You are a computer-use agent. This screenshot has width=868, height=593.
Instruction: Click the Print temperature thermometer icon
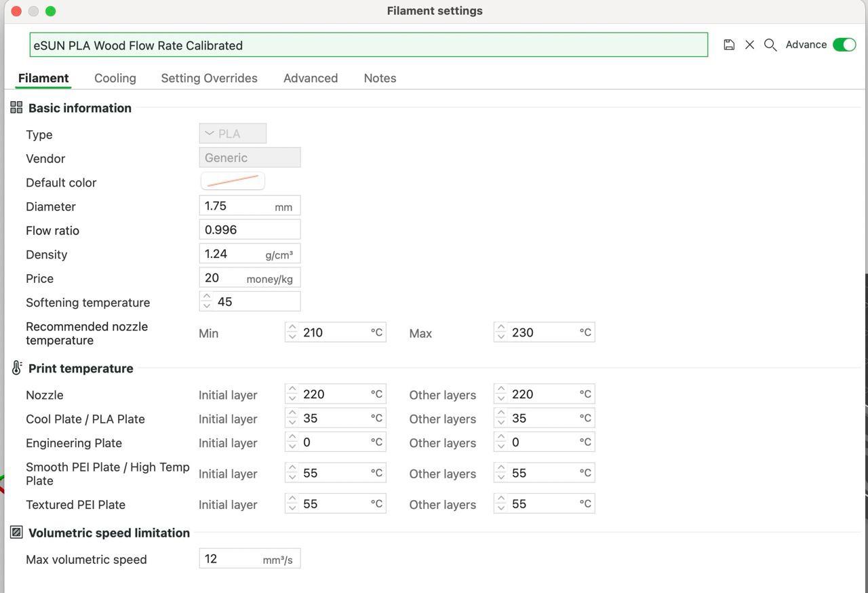click(x=16, y=368)
